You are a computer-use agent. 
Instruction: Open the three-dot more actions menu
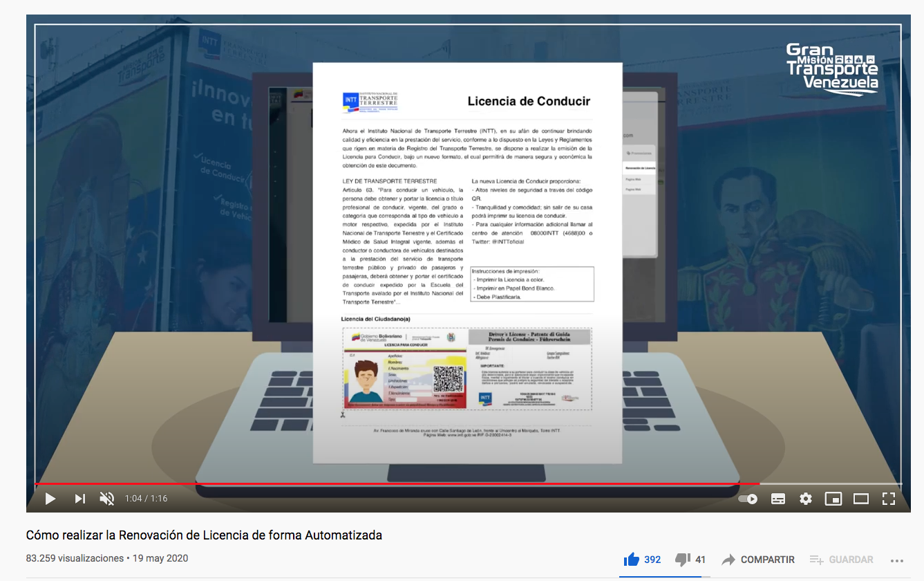point(897,560)
